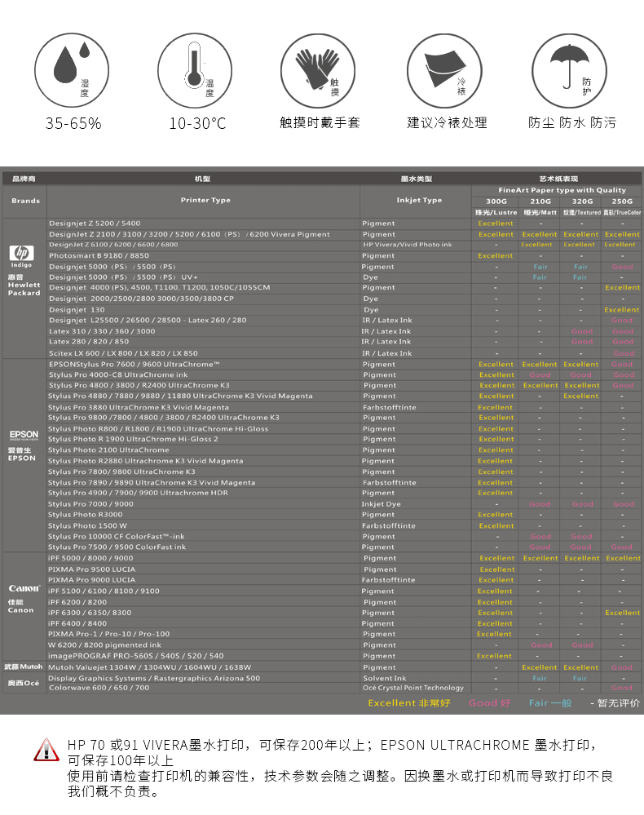Click the '奥西Océ' brand cell
The width and height of the screenshot is (644, 815).
(x=24, y=683)
